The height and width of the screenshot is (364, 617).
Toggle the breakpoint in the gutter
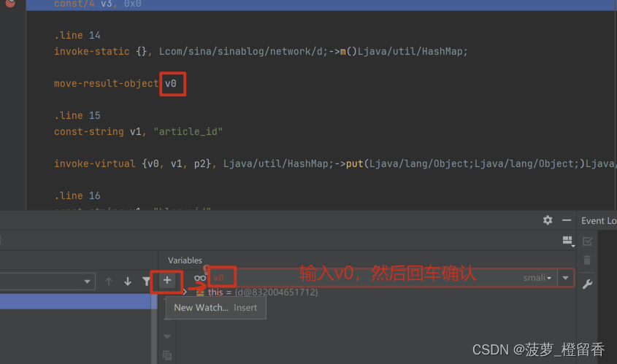[x=10, y=3]
